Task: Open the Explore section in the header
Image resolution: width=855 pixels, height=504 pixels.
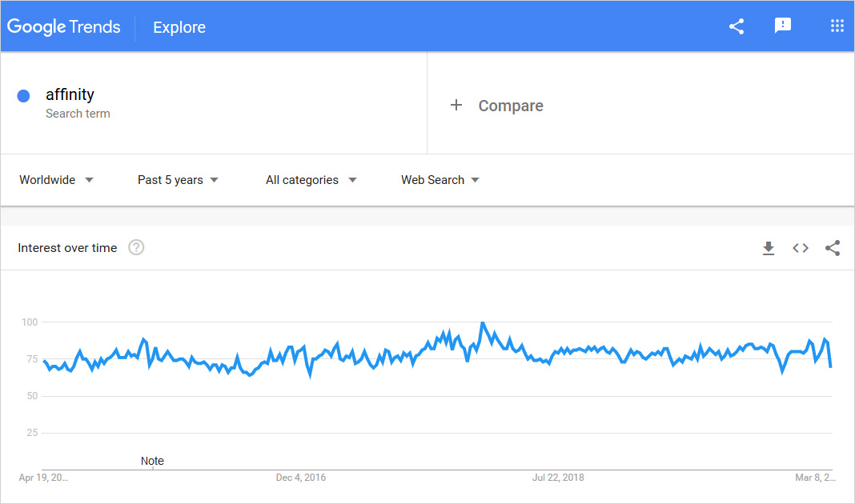Action: [179, 27]
